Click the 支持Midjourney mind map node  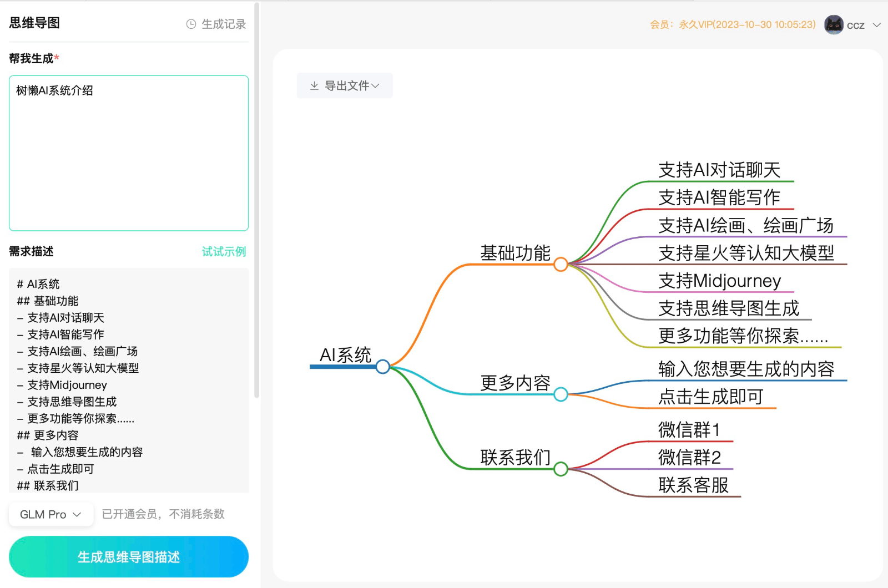pos(720,281)
